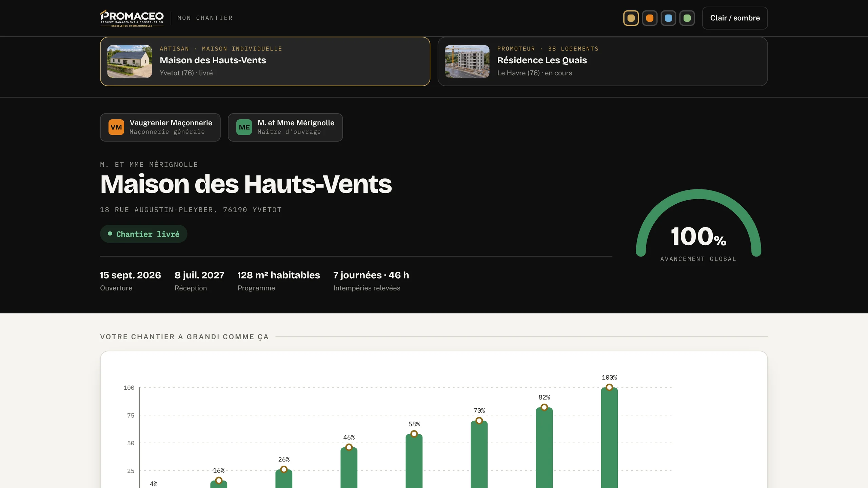Click the 7 journées · 46 h value

point(371,275)
